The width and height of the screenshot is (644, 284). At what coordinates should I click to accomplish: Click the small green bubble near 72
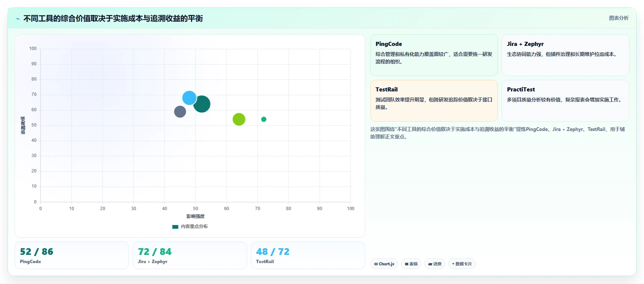tap(264, 119)
